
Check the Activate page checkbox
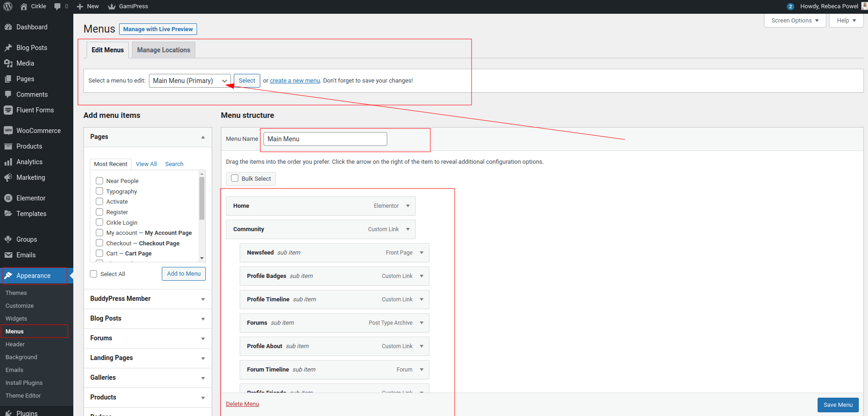pyautogui.click(x=99, y=201)
